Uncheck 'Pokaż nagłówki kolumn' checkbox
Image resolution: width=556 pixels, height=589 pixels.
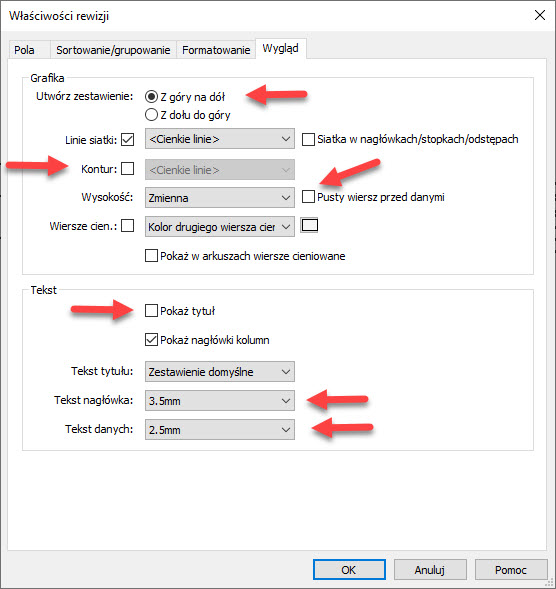(151, 340)
